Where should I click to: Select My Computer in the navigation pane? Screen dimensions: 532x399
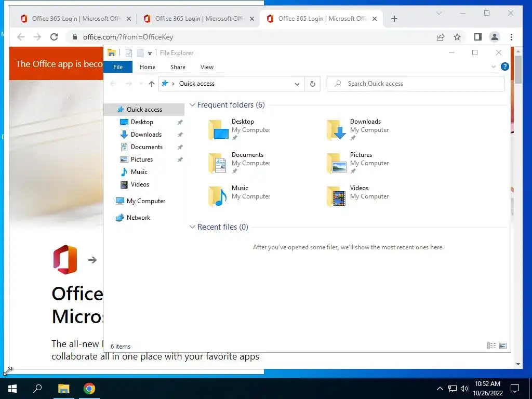146,201
